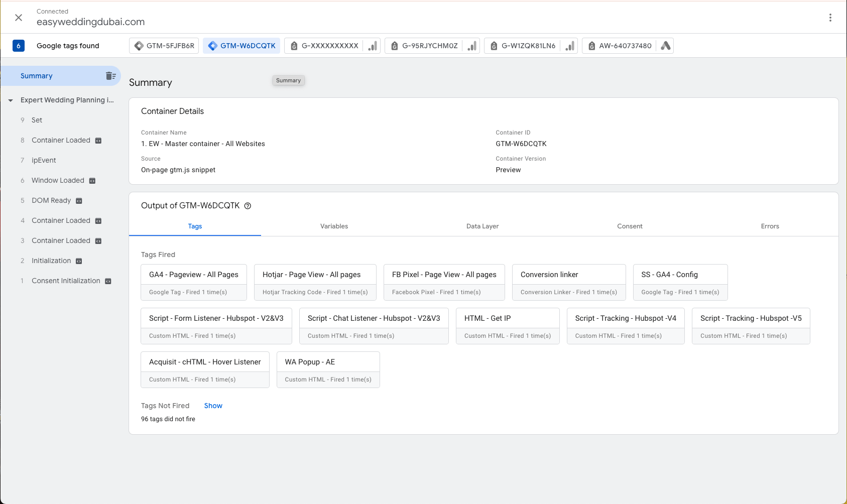Open the GA4 - Pageview - All Pages tag card
This screenshot has height=504, width=847.
click(194, 282)
